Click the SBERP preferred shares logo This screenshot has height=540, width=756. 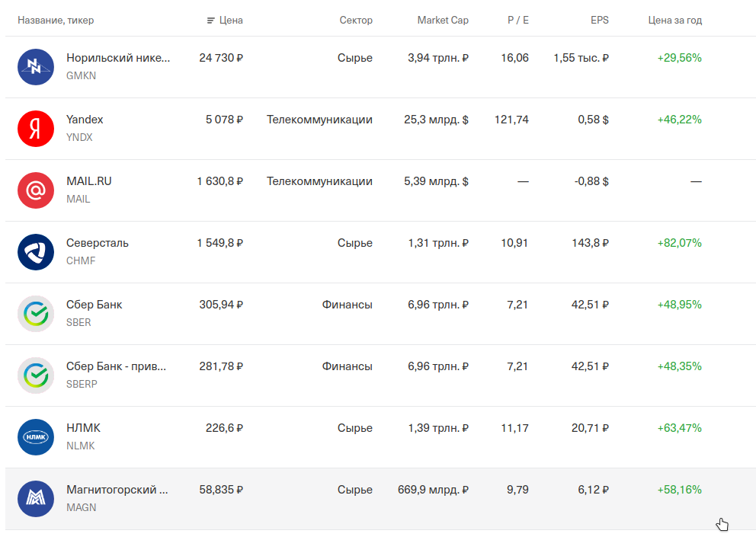[x=36, y=375]
